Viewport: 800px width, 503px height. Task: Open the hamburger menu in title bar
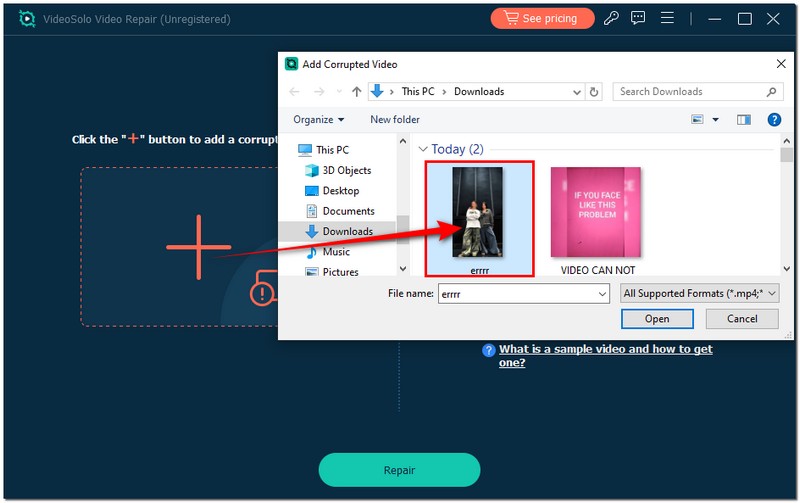pyautogui.click(x=667, y=18)
